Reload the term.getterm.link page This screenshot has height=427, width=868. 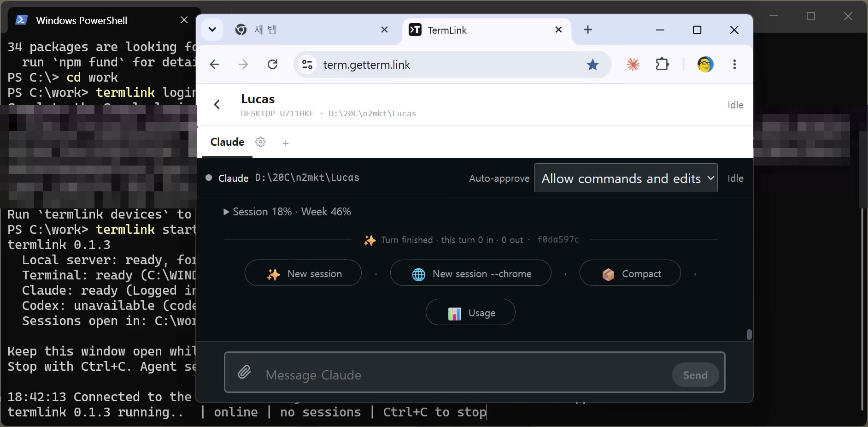tap(273, 65)
